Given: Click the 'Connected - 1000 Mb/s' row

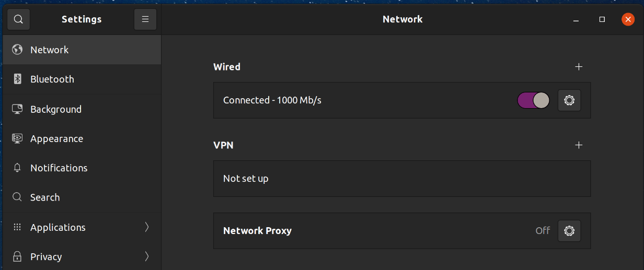Looking at the screenshot, I should [x=272, y=100].
